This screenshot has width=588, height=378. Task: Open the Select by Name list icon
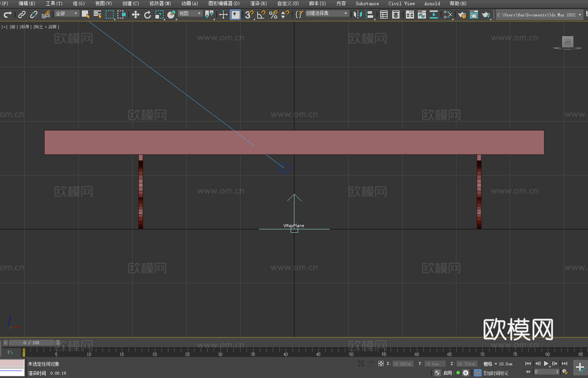pyautogui.click(x=97, y=14)
